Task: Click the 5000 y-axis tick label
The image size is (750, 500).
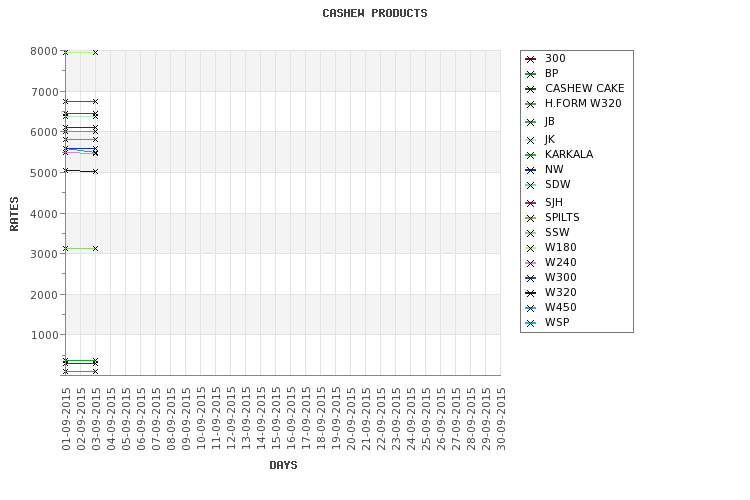Action: coord(44,173)
